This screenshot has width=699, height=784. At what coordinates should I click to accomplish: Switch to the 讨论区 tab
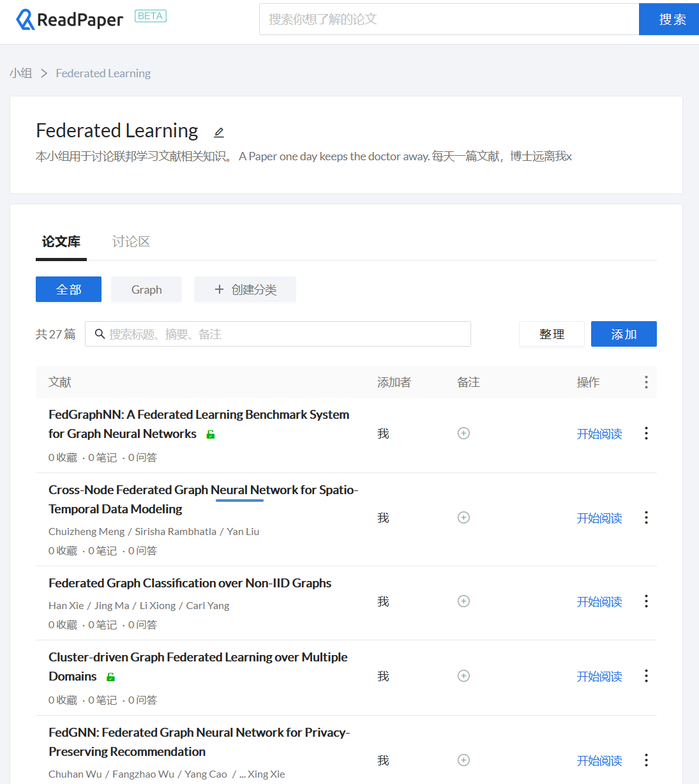click(x=131, y=241)
